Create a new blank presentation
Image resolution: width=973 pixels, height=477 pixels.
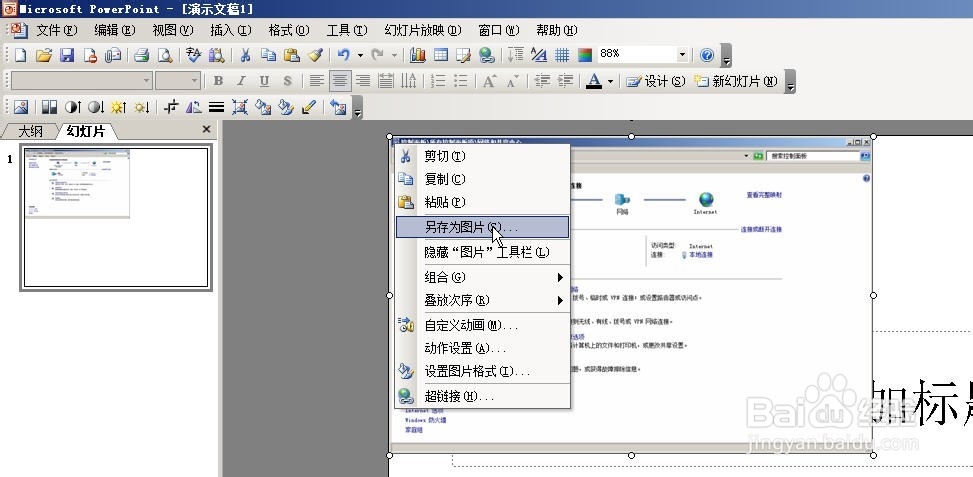pos(20,55)
